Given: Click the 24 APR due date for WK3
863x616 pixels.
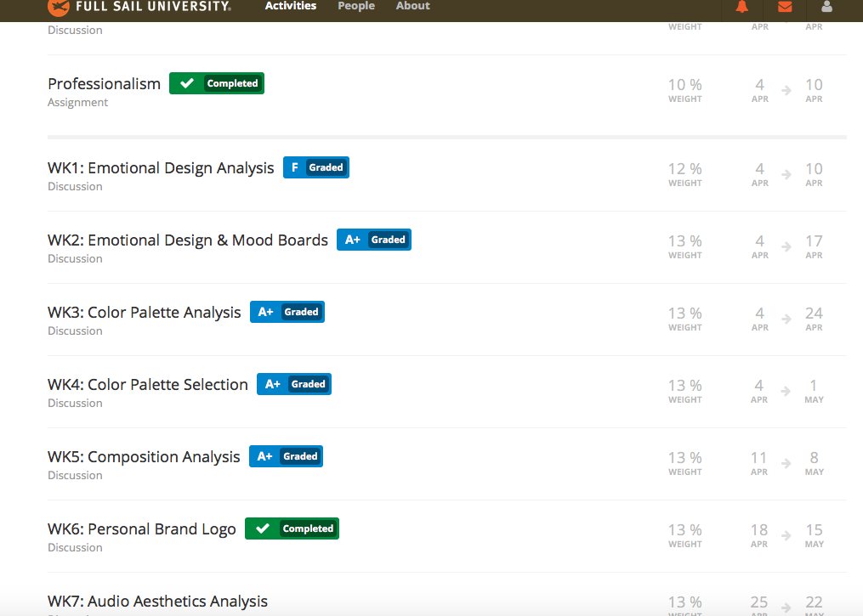Looking at the screenshot, I should coord(814,319).
